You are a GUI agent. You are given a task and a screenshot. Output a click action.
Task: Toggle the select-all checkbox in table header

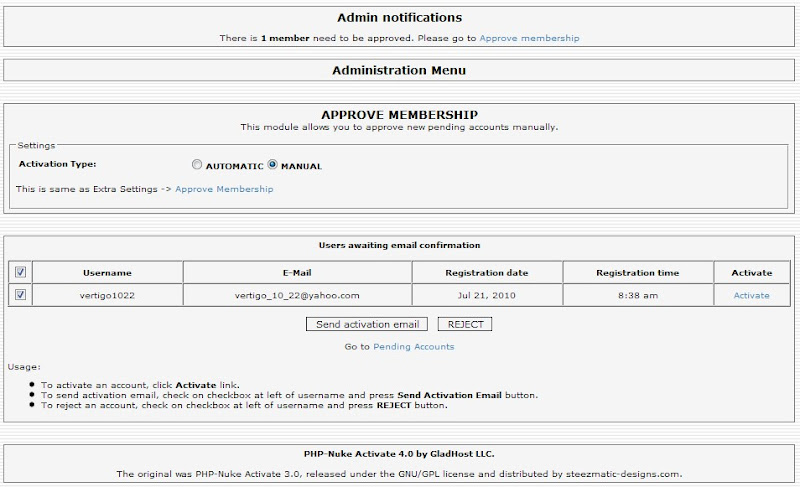(x=21, y=272)
